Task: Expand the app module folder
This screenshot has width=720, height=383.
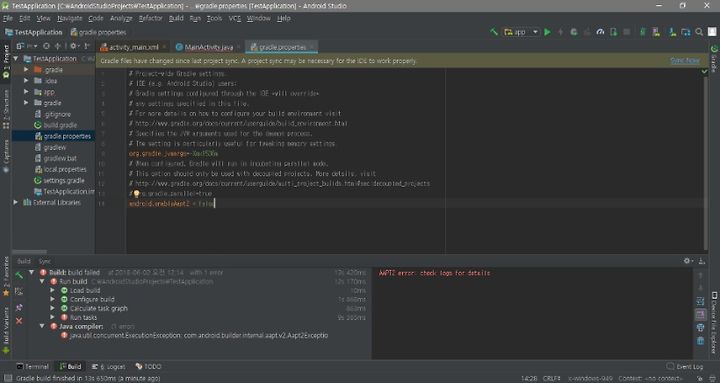Action: pos(26,92)
